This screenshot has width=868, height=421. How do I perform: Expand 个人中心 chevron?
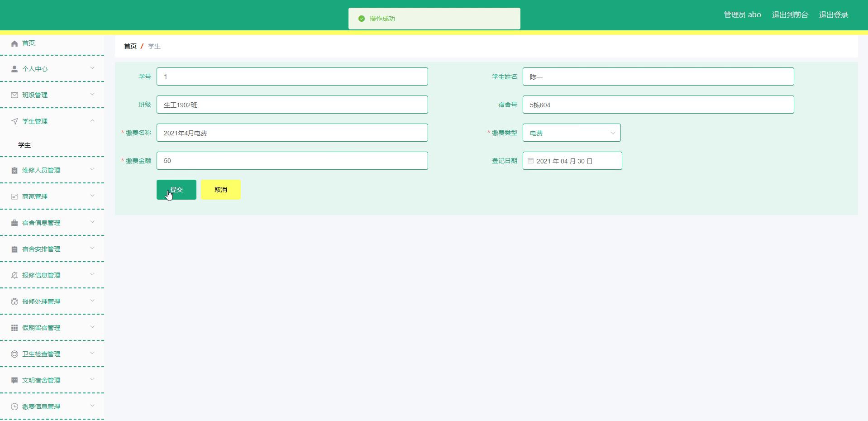tap(92, 68)
